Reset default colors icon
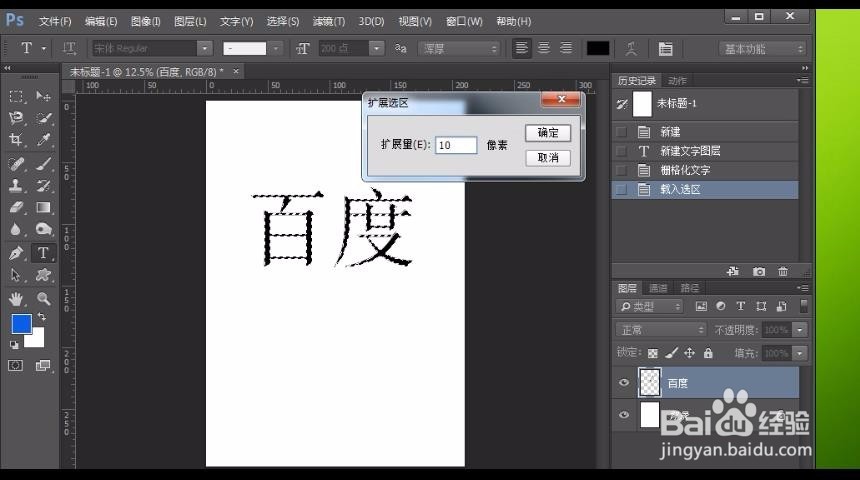This screenshot has height=480, width=860. coord(14,345)
